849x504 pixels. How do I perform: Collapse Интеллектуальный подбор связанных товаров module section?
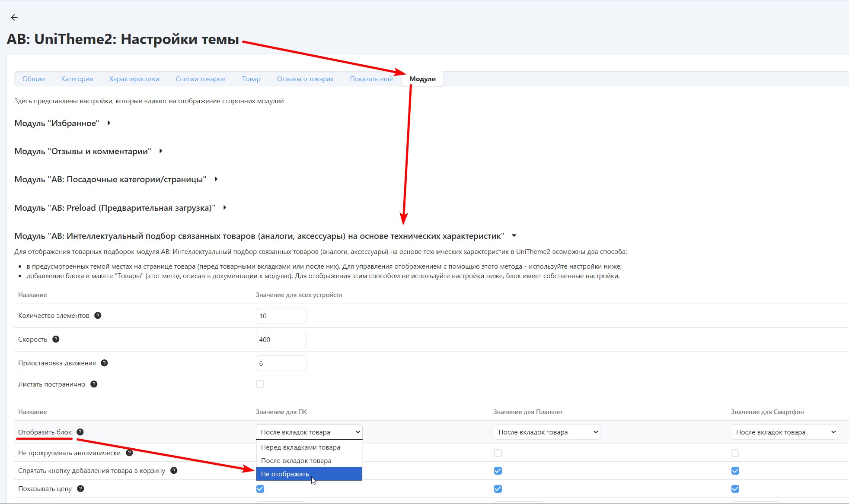tap(265, 236)
